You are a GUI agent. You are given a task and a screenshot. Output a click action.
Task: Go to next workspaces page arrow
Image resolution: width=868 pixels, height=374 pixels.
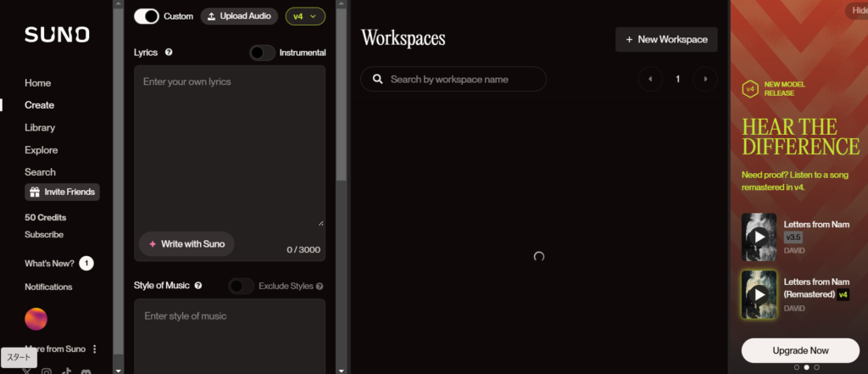coord(705,79)
